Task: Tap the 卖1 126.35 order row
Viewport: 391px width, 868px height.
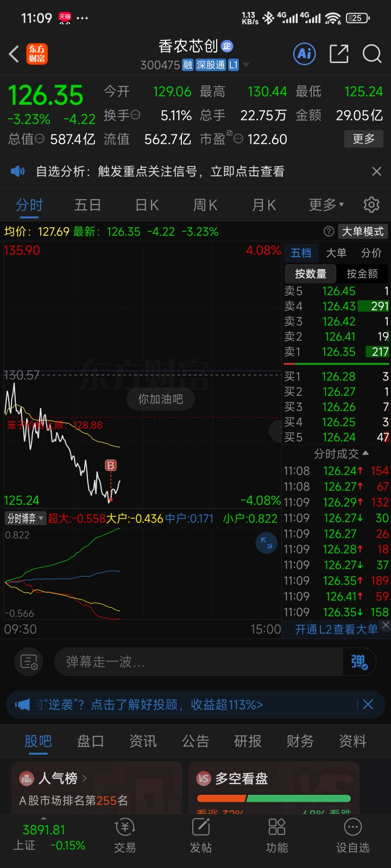Action: tap(336, 352)
